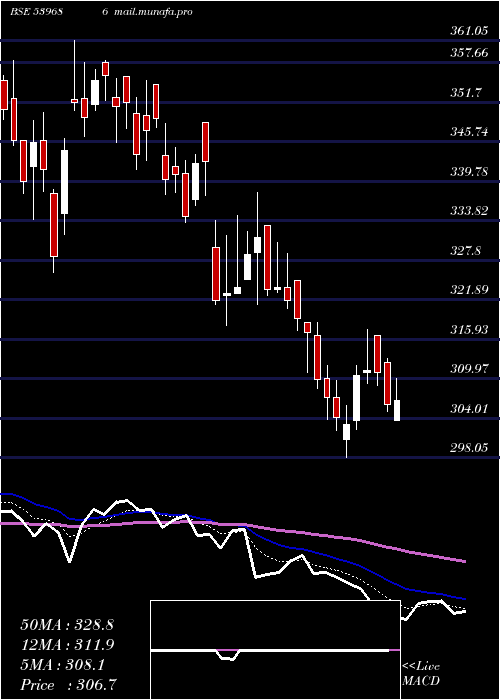Click the 321.89 price level label
Image resolution: width=500 pixels, height=700 pixels.
tap(468, 290)
